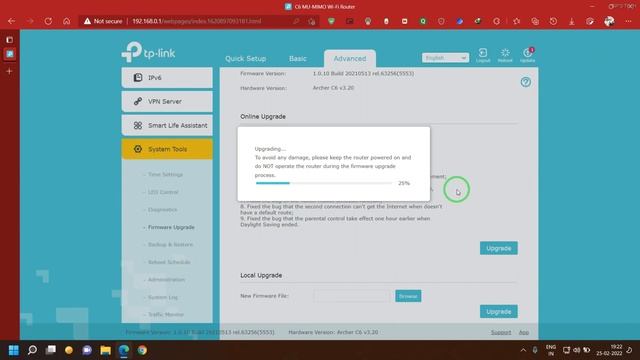Screen dimensions: 640x360
Task: Open browser Settings and more menu
Action: coord(628,21)
